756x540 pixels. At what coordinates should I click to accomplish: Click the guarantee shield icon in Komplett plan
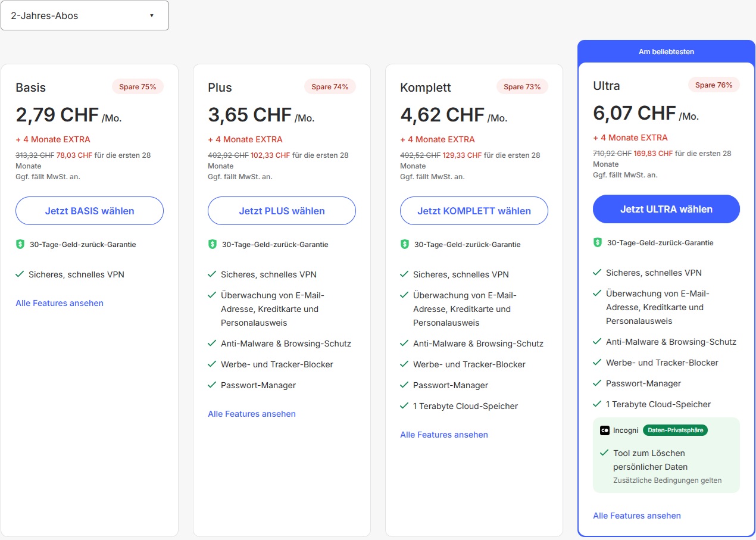405,245
